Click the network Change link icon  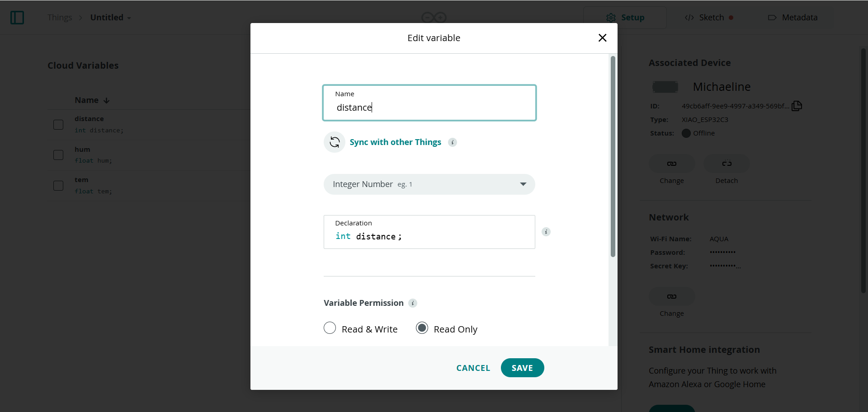point(672,296)
